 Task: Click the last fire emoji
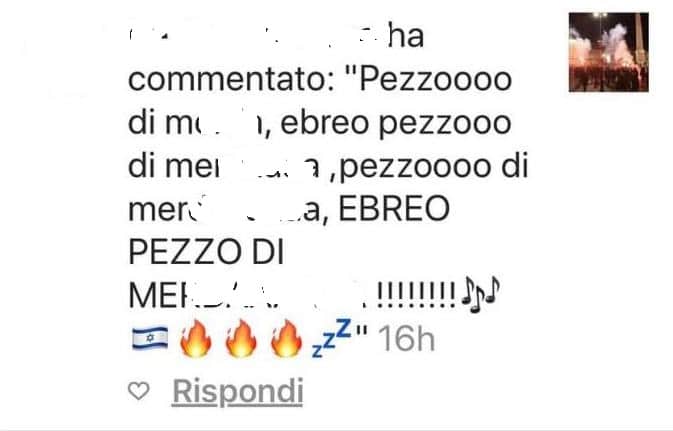click(x=286, y=338)
